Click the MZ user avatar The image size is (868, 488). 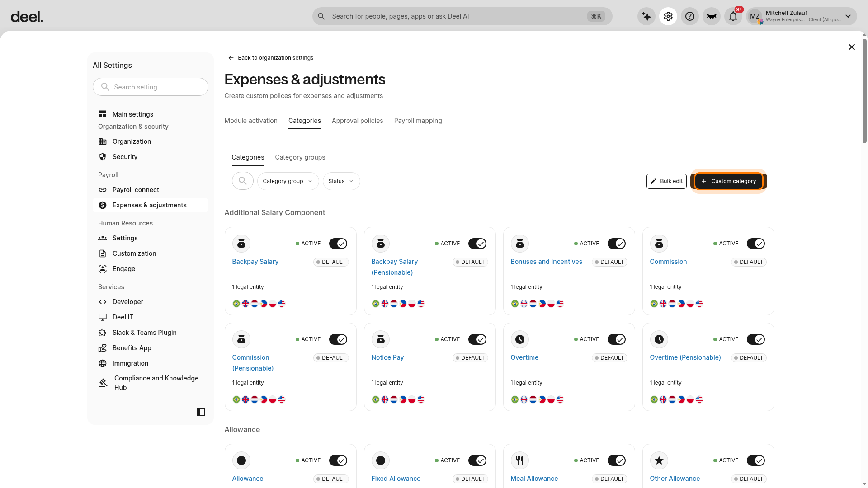tap(755, 16)
